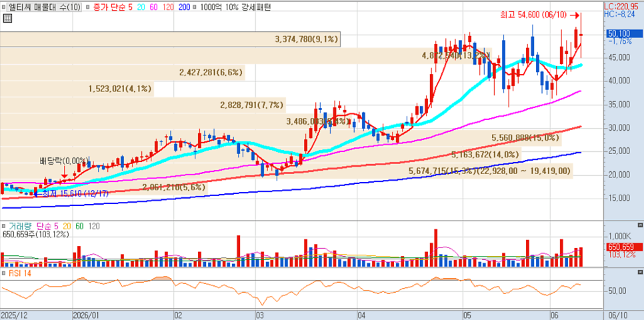This screenshot has width=644, height=320.
Task: Select the 거래량 volume indicator label
Action: click(21, 226)
